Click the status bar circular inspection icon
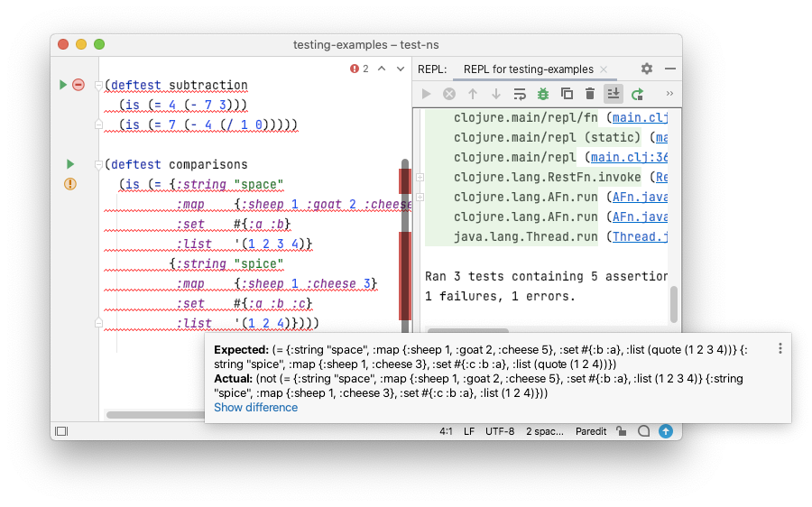 (x=643, y=431)
